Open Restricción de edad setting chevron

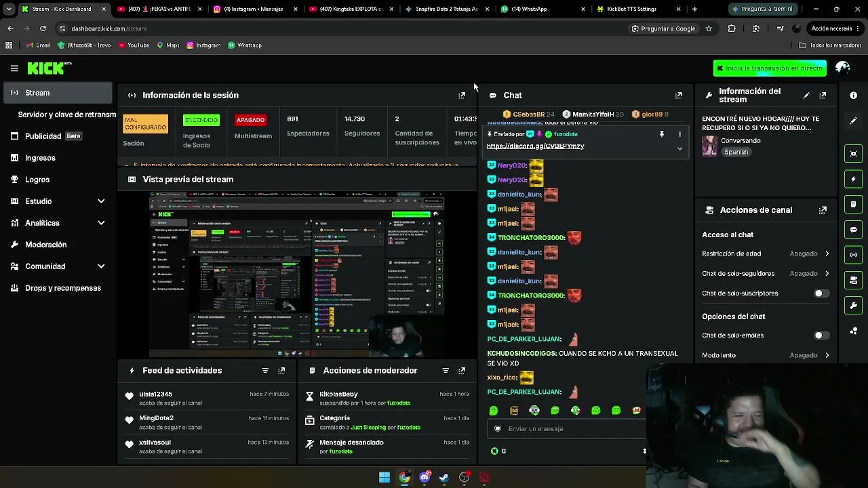coord(827,253)
